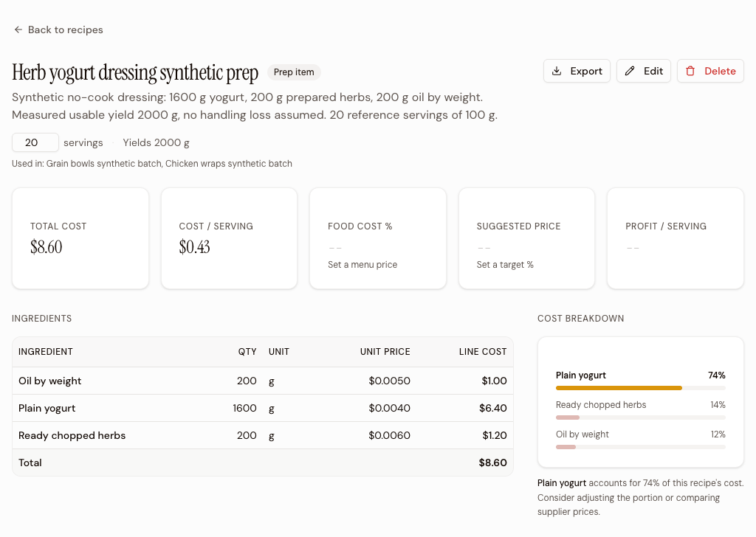
Task: Select the Ready chopped herbs row name
Action: (72, 435)
